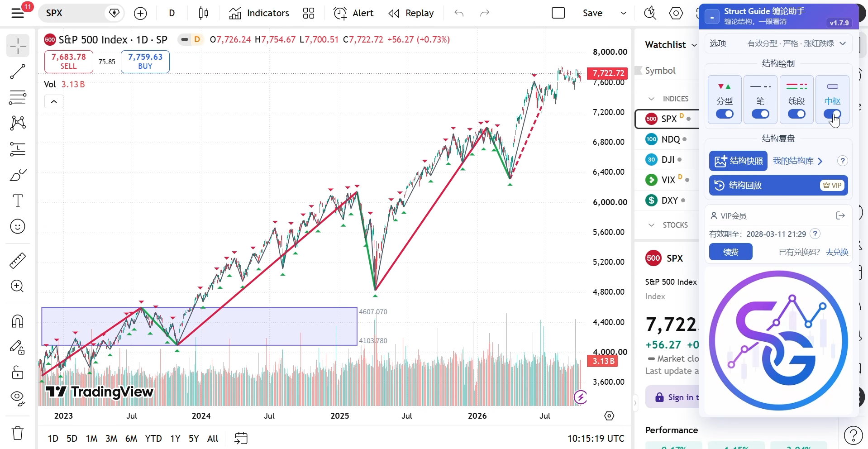This screenshot has height=449, width=868.
Task: Select the ruler measure tool
Action: click(x=18, y=261)
